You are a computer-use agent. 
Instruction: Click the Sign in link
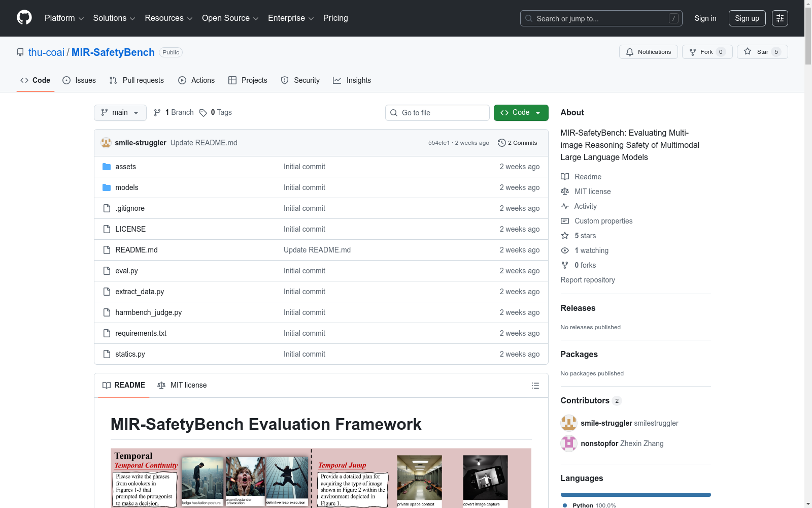[705, 18]
